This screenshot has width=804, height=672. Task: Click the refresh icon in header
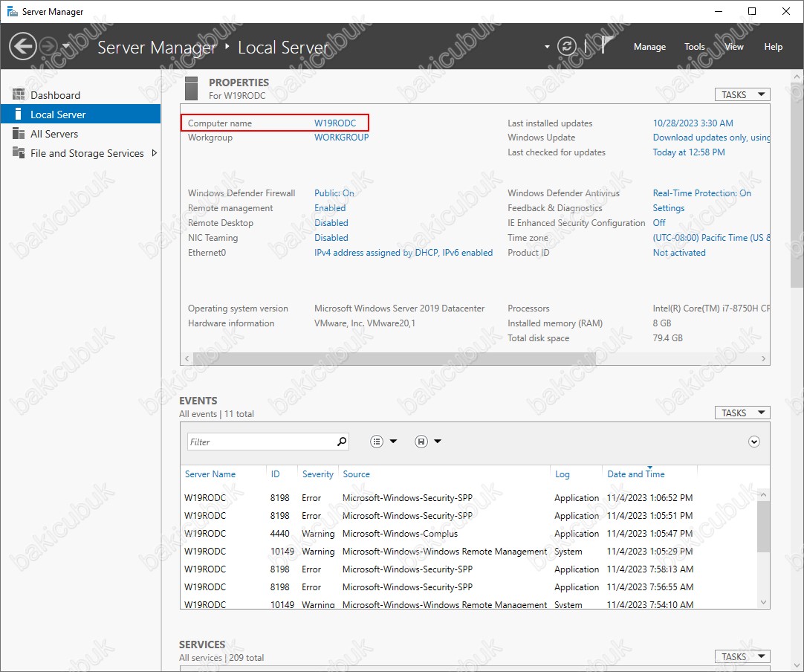567,47
